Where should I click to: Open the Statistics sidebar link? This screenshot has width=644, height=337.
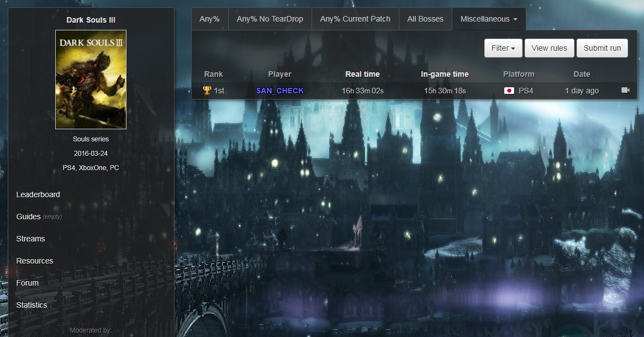[31, 306]
